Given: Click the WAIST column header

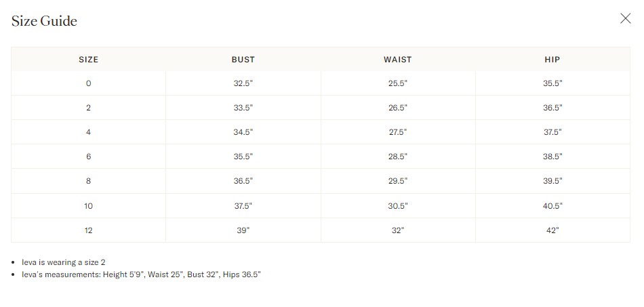Looking at the screenshot, I should click(397, 60).
